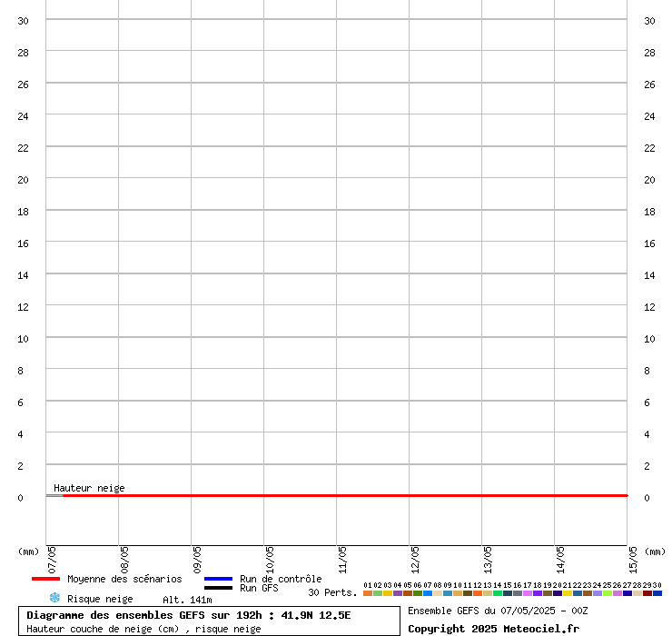
Task: Select perturbation 01 orange swatch
Action: click(368, 593)
